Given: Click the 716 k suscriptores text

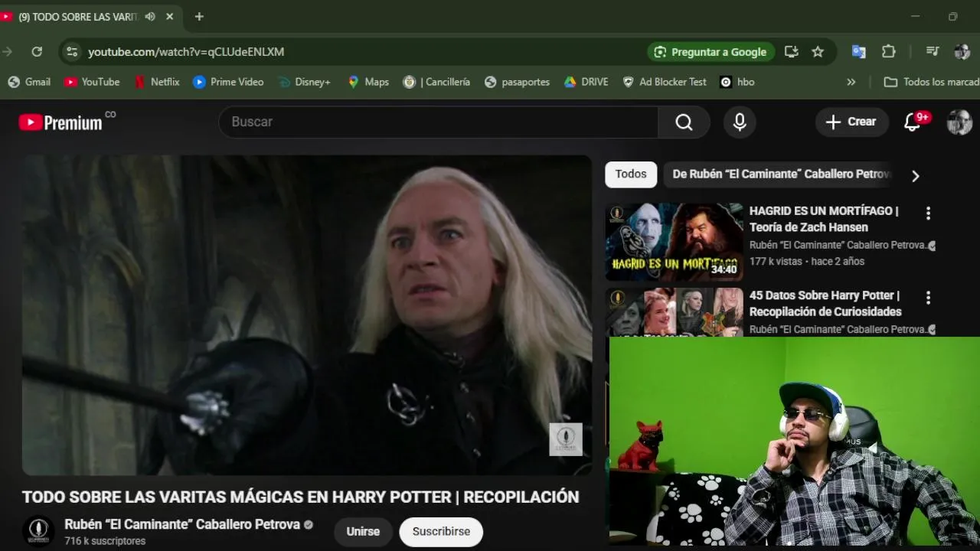Looking at the screenshot, I should tap(105, 541).
